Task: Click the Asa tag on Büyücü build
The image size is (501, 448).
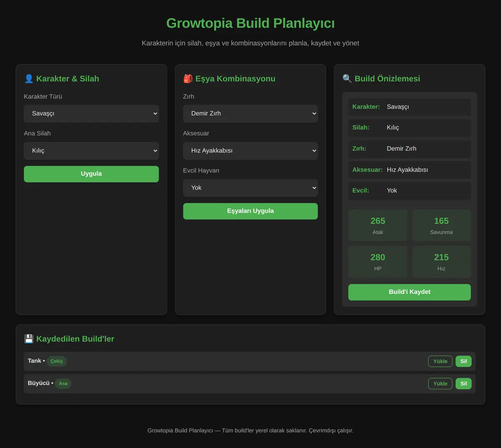Action: pos(63,383)
